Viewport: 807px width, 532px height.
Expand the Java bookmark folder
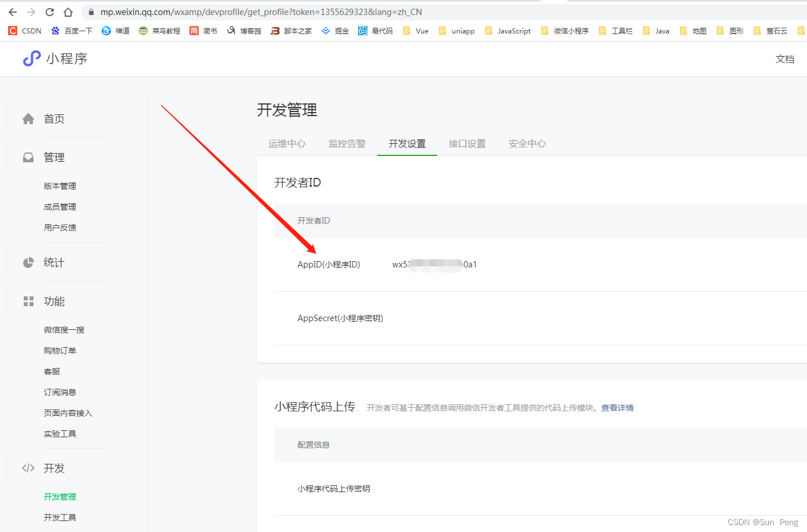click(656, 31)
